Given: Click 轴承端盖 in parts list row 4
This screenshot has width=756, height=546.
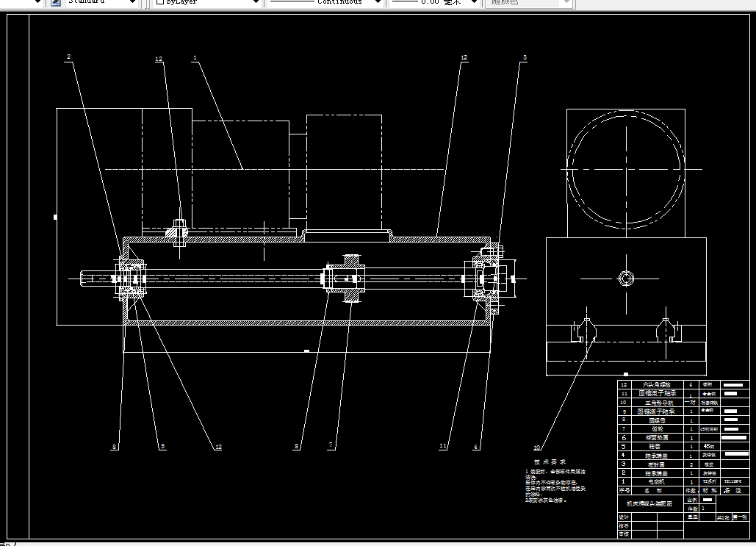Looking at the screenshot, I should tap(656, 456).
